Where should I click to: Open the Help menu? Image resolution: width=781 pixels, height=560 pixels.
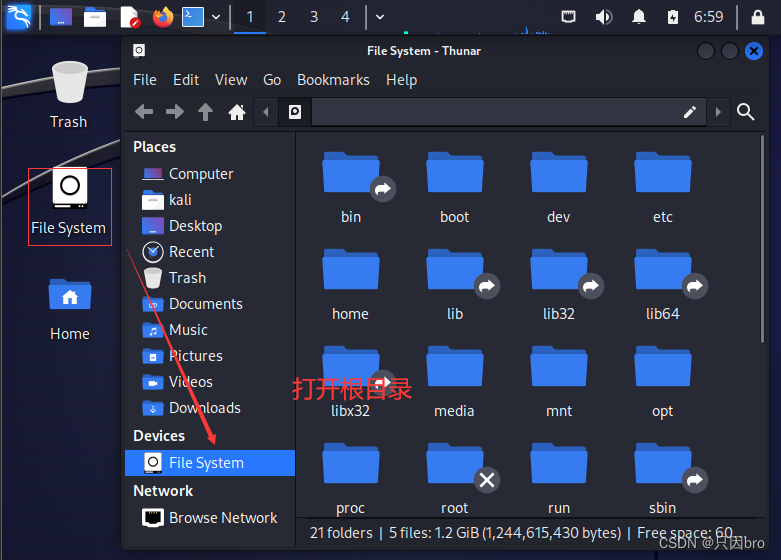(x=401, y=80)
